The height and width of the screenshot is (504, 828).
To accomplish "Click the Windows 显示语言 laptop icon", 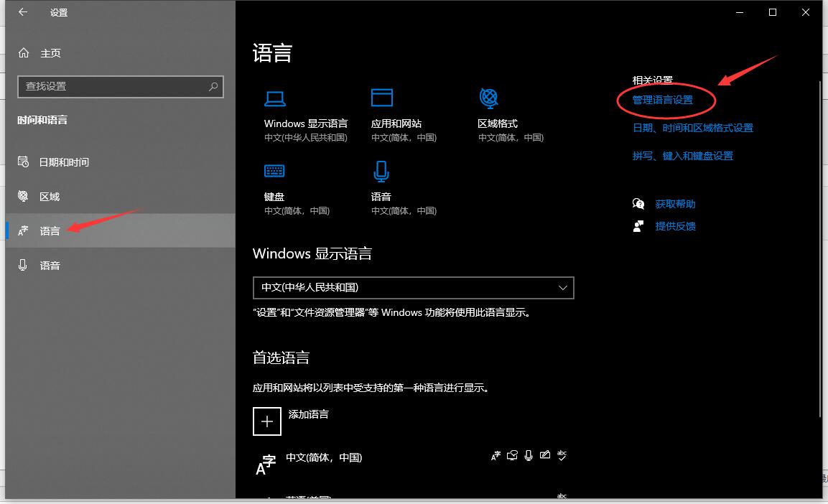I will point(276,98).
